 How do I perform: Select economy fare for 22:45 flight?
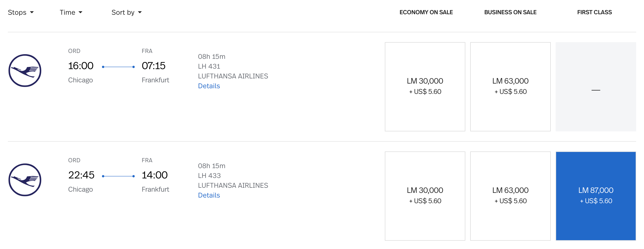point(425,196)
